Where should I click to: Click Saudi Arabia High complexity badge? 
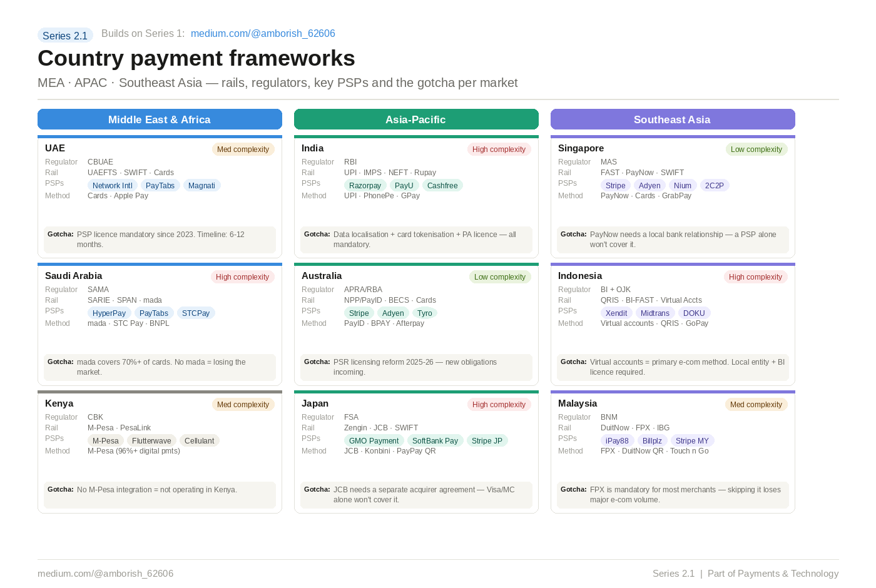[242, 277]
